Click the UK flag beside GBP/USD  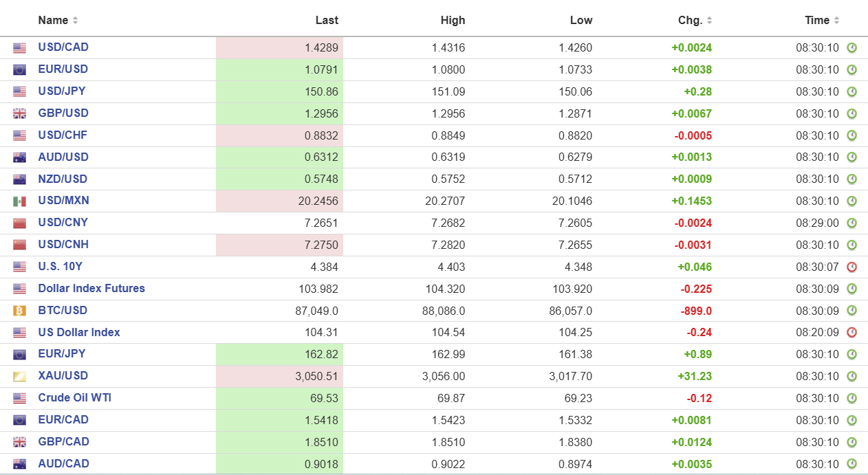[x=19, y=113]
